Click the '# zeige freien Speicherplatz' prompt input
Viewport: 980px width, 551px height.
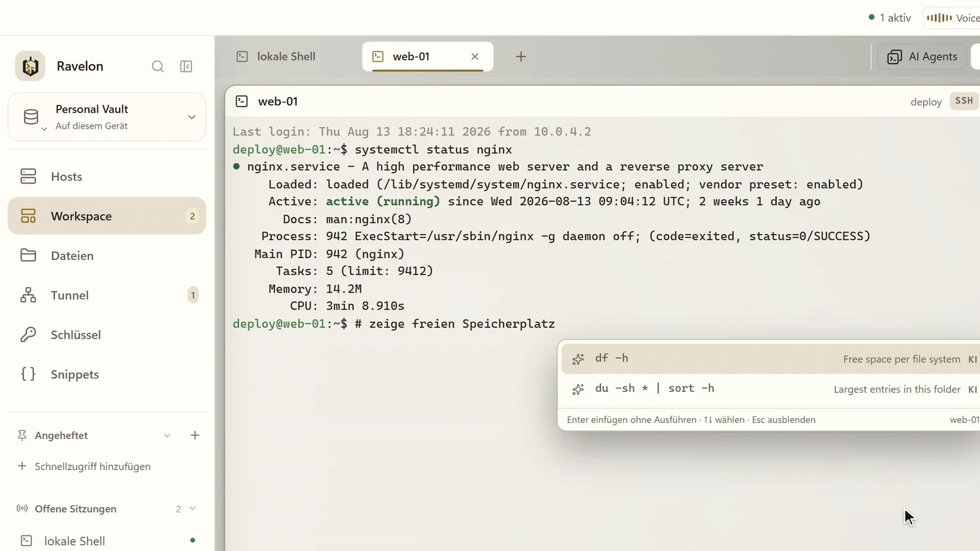(455, 324)
